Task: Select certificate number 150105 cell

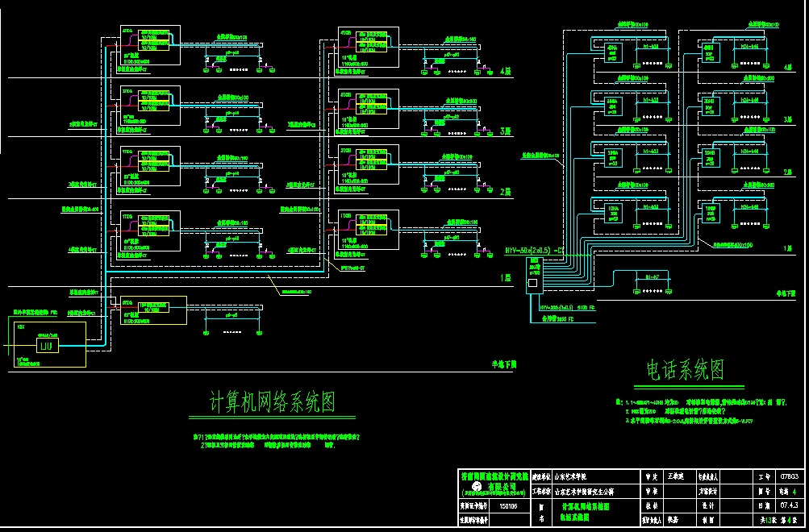Action: tap(509, 505)
